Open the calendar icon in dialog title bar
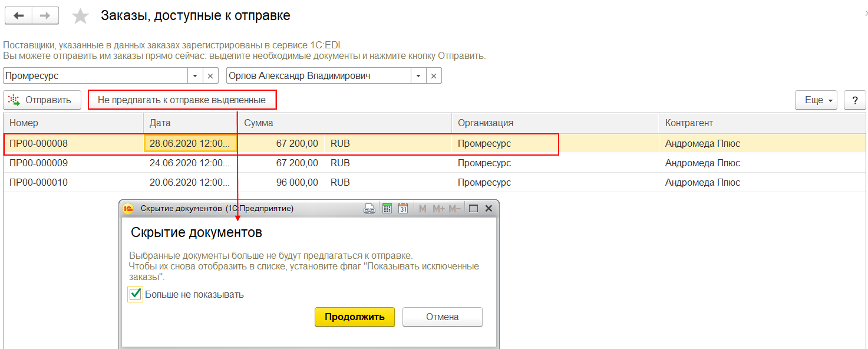The width and height of the screenshot is (868, 349). [x=403, y=208]
